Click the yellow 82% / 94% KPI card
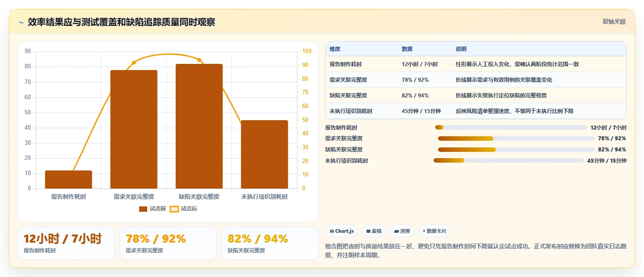 coord(270,243)
